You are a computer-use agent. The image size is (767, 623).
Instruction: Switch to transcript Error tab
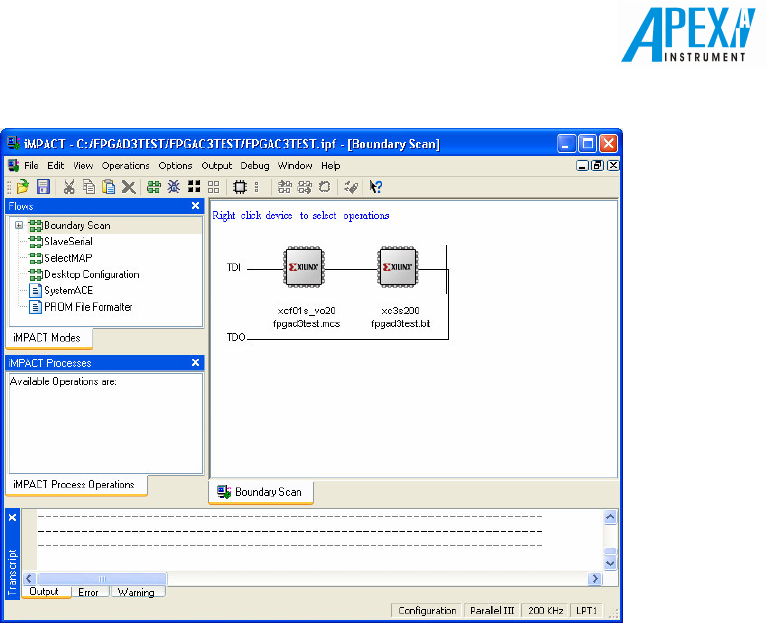click(89, 592)
